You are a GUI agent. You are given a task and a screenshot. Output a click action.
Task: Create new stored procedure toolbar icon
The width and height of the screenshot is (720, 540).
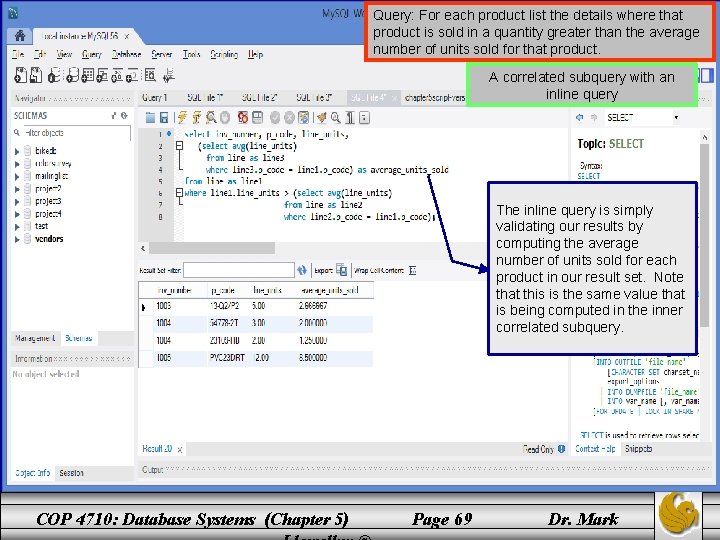click(117, 75)
